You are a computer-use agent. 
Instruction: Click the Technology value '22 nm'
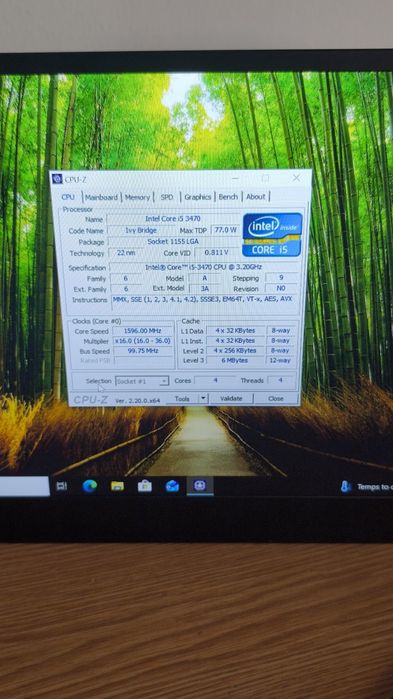[126, 253]
